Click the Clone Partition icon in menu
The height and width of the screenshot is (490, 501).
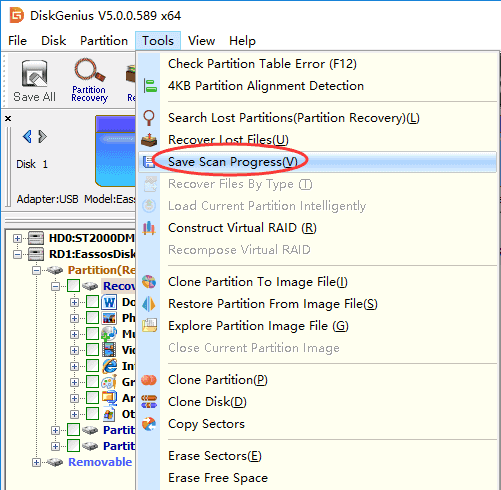point(149,380)
